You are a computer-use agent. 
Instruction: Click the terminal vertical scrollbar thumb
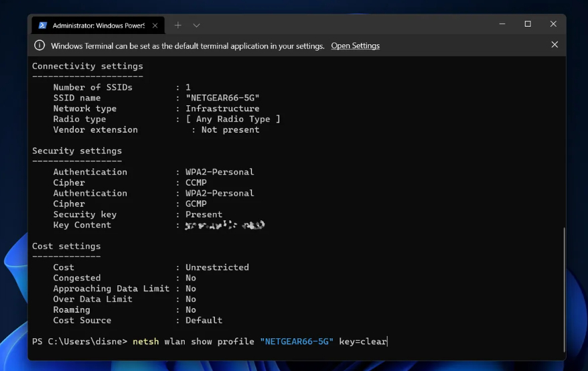point(563,288)
